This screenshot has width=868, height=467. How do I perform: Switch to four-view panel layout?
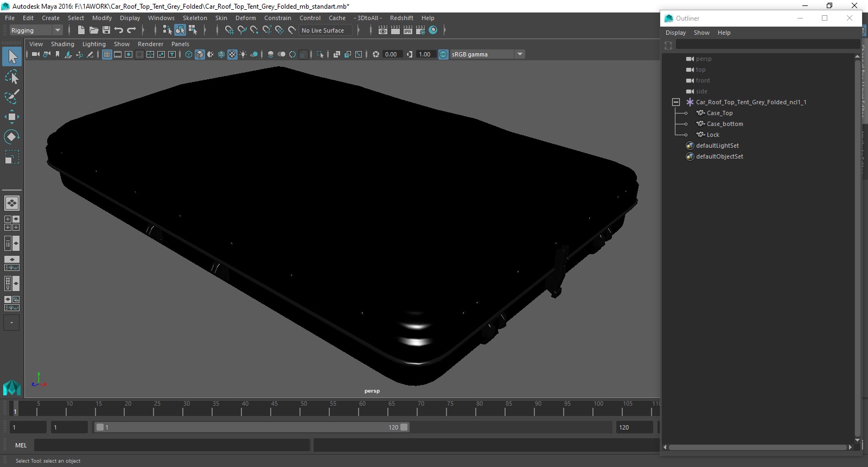point(12,223)
